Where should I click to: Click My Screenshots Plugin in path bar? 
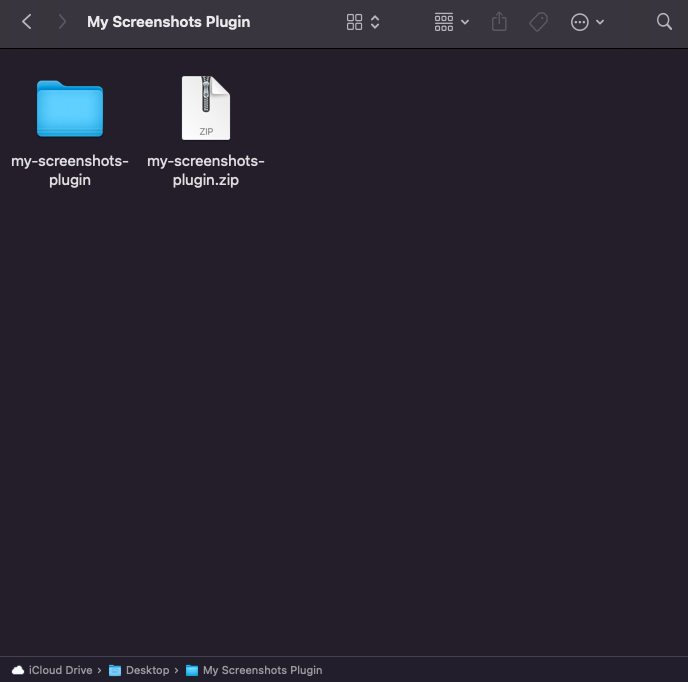tap(262, 670)
